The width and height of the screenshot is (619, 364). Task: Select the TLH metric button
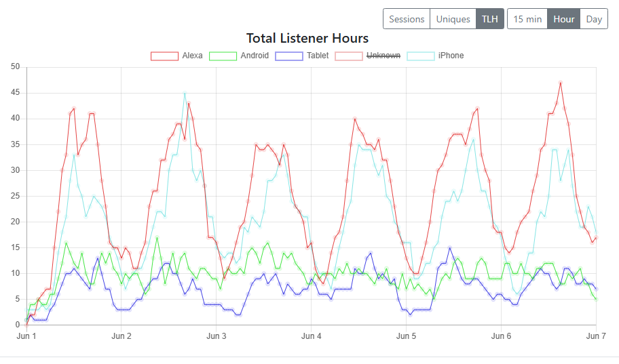[489, 19]
